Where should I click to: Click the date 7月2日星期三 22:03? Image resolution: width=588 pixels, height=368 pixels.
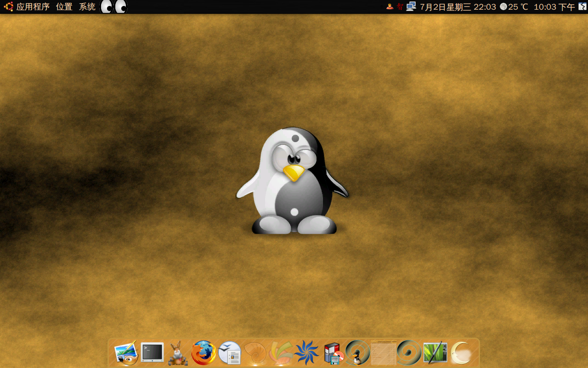click(458, 7)
